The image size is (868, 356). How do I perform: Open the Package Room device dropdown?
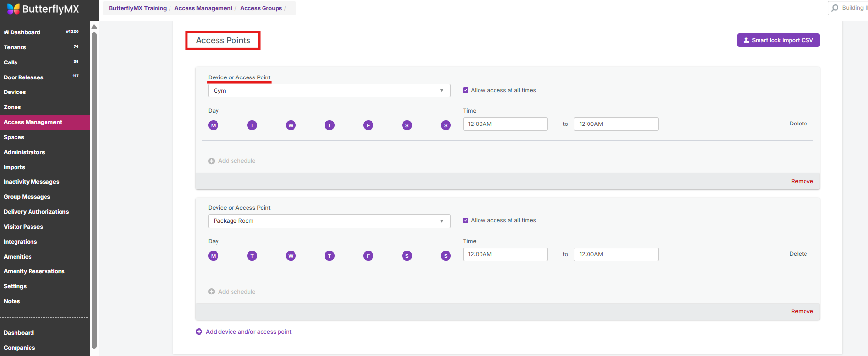pos(329,221)
